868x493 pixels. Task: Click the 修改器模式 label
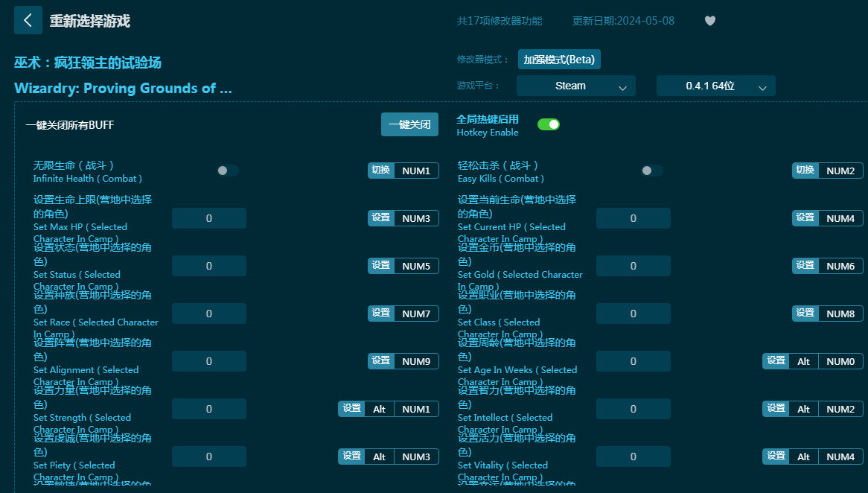pyautogui.click(x=482, y=60)
